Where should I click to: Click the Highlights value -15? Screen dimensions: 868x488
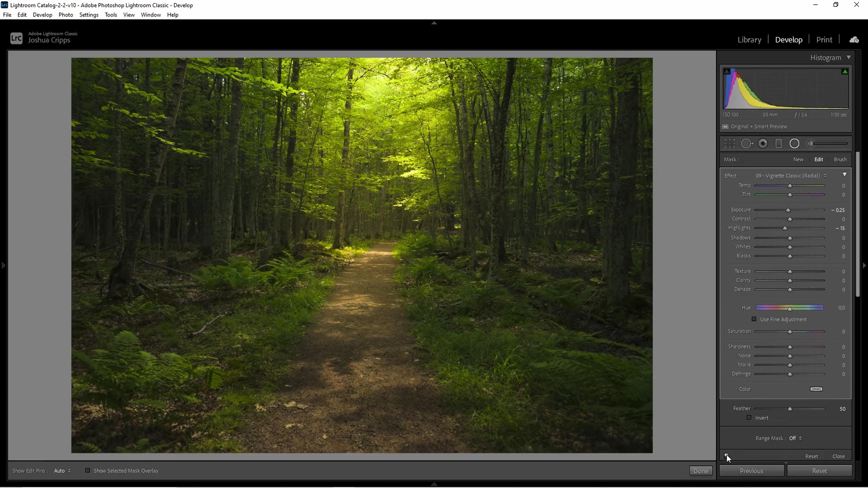840,228
